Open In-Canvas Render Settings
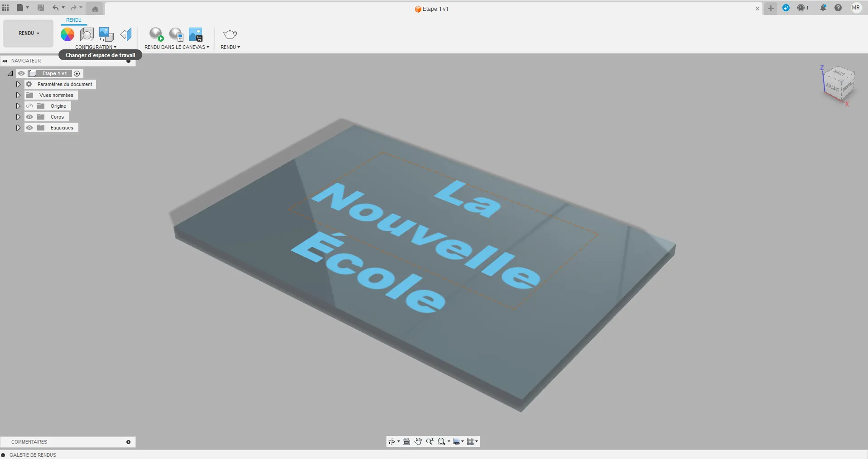868x459 pixels. [x=176, y=34]
